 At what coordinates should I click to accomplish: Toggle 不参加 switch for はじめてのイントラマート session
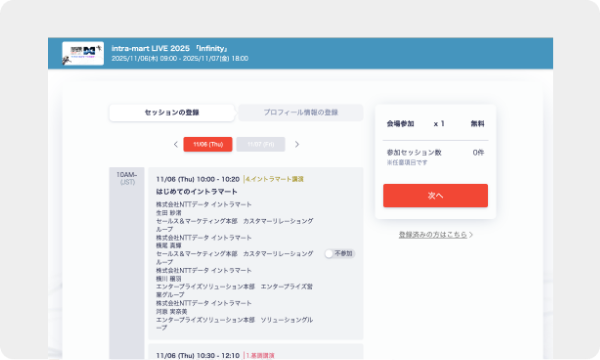[x=339, y=254]
